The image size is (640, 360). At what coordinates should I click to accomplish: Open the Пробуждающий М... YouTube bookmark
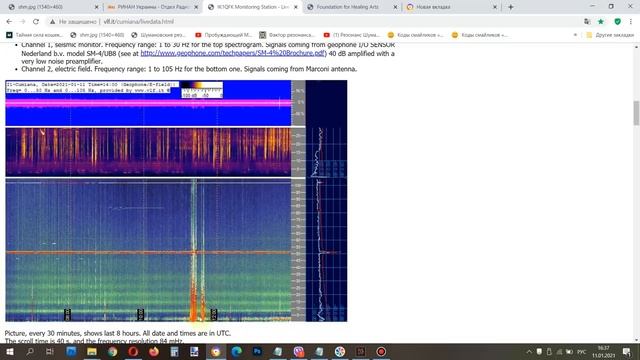(x=224, y=35)
